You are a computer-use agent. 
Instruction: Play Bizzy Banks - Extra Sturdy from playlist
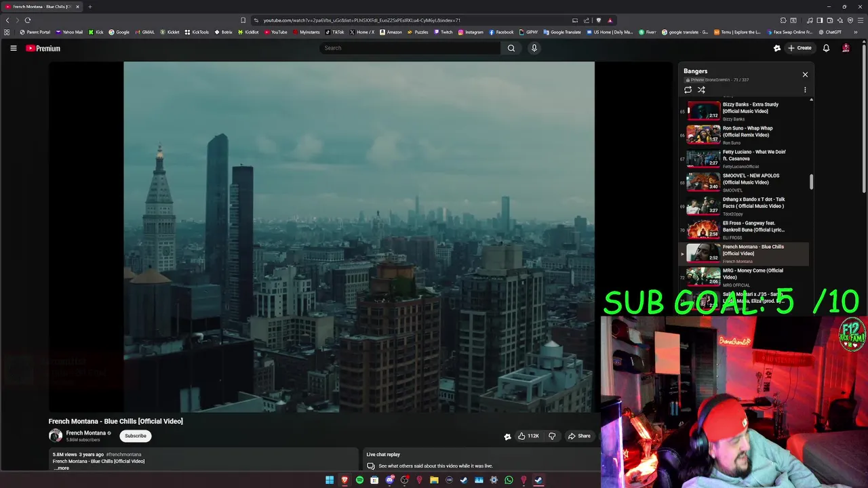click(745, 111)
